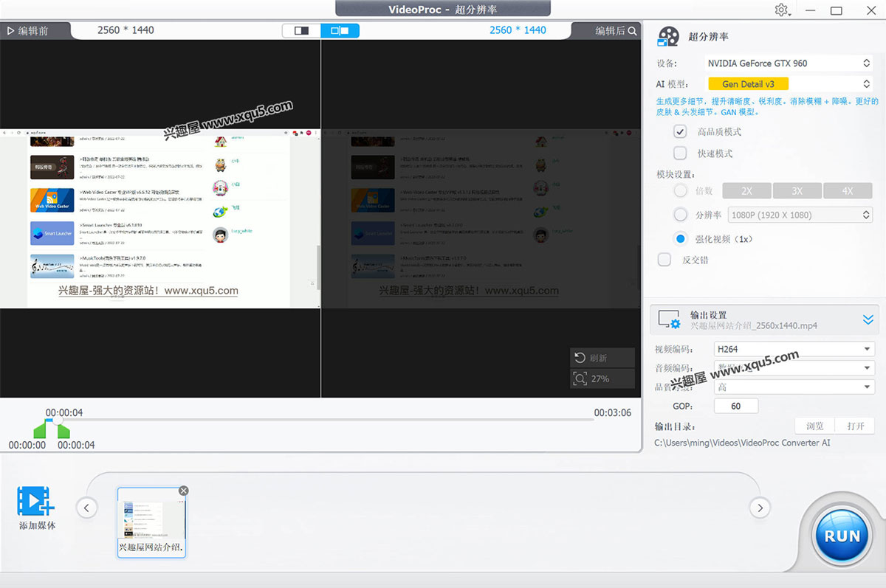The height and width of the screenshot is (588, 886).
Task: Click the 输出设置 monitor gear icon
Action: pos(669,320)
